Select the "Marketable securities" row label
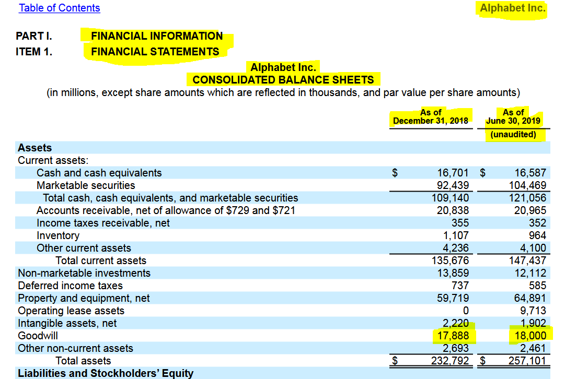 (86, 185)
